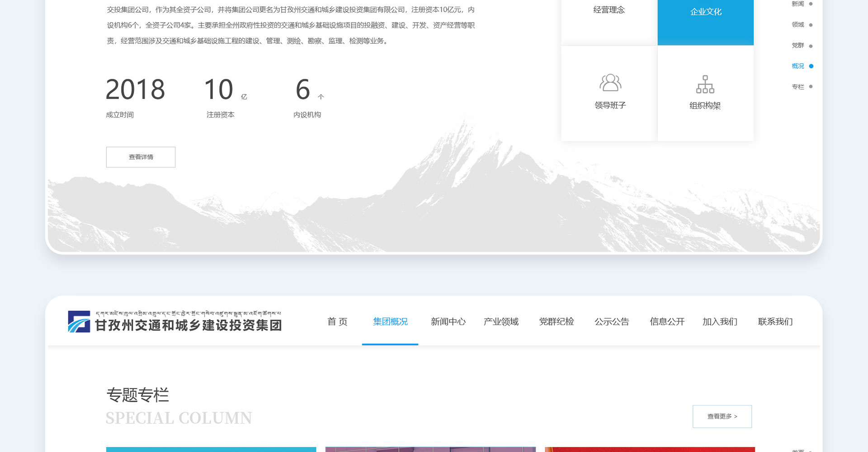Jump to 领域 section in side dots
The image size is (868, 452).
811,25
